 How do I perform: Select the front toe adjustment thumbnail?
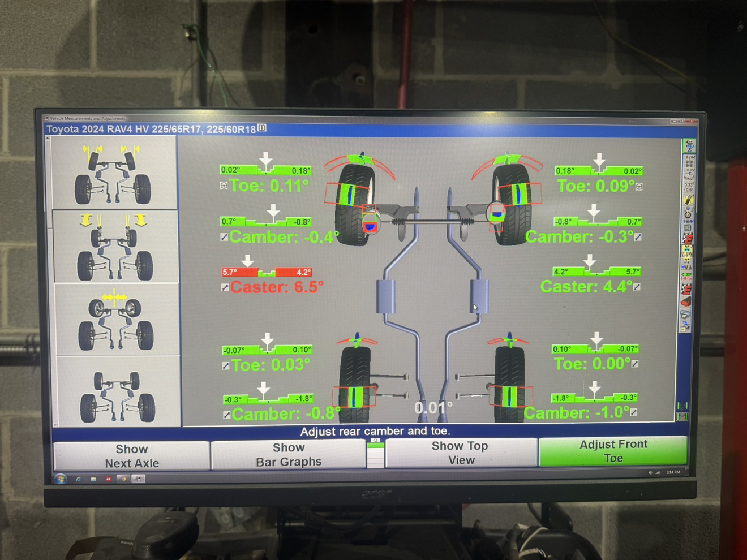click(114, 173)
